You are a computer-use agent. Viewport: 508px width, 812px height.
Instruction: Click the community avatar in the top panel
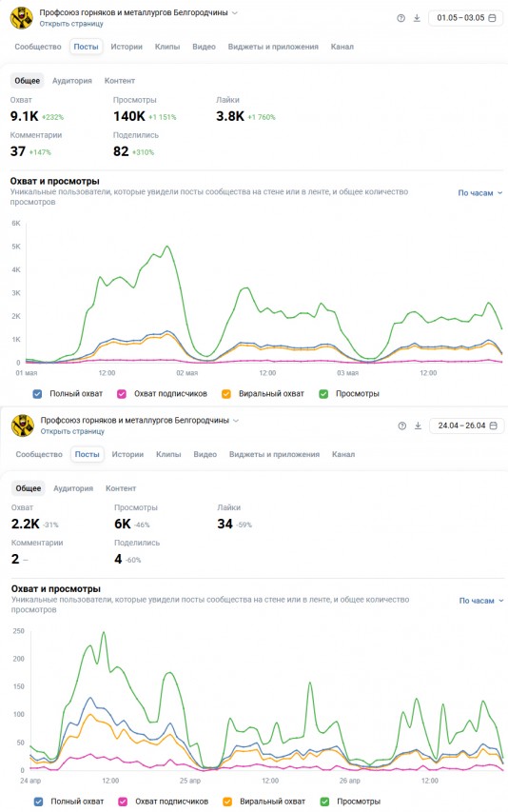pos(22,17)
